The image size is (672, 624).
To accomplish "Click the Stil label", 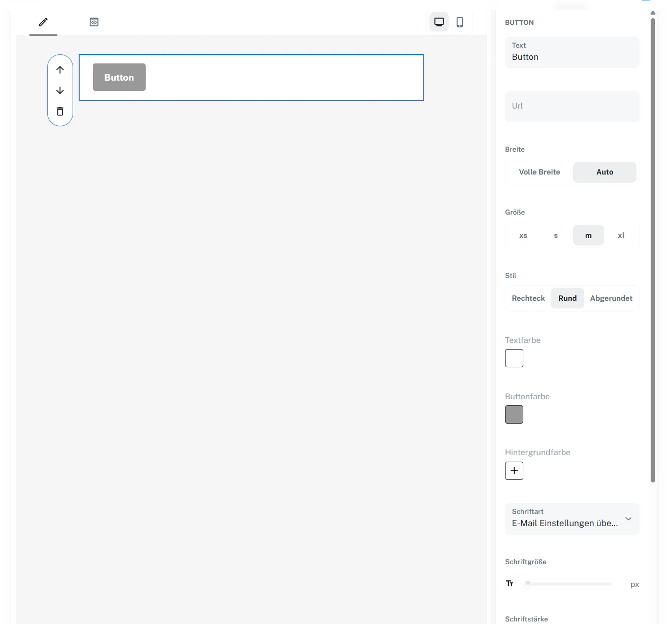I will coord(511,275).
